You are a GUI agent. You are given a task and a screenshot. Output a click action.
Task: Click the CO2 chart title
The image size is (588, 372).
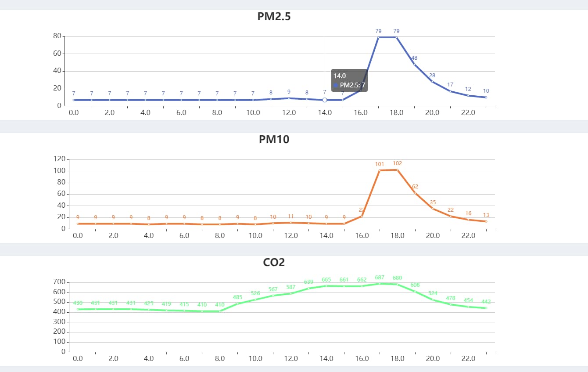(274, 262)
